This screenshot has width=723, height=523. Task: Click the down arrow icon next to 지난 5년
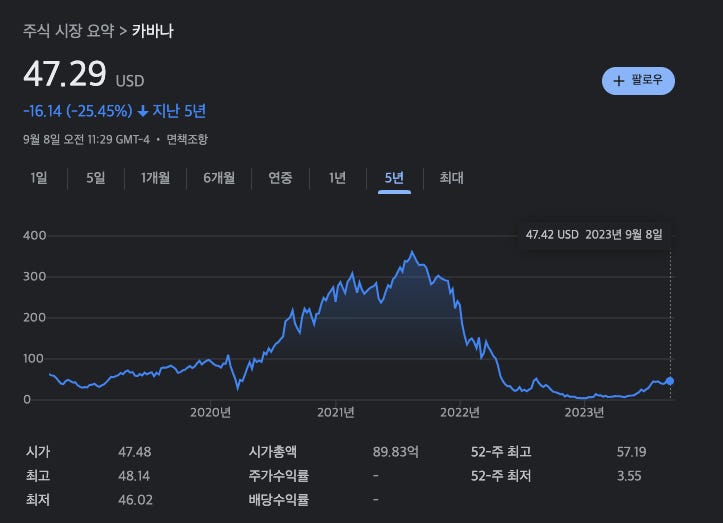pos(143,111)
